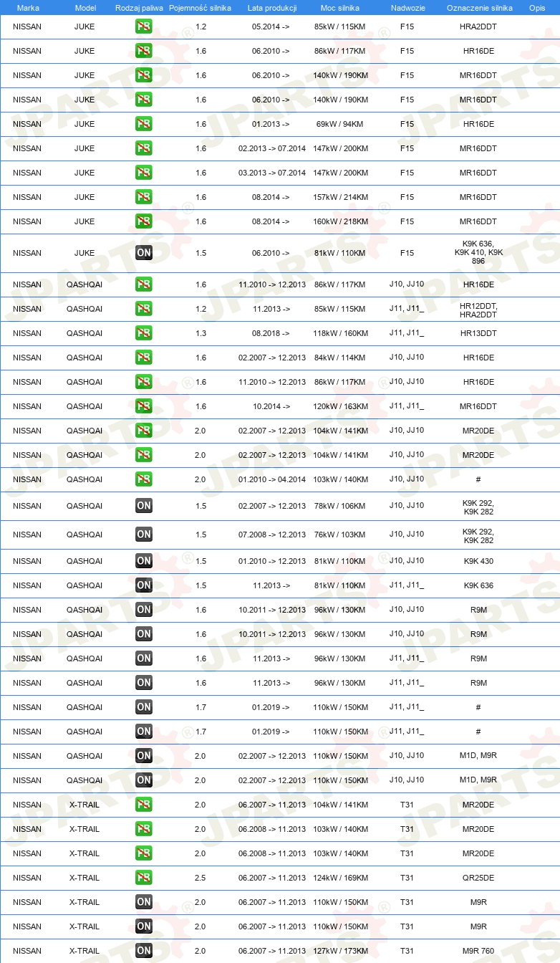Click the power value 76kW / 103KM
Screen dimensions: 560x963
pyautogui.click(x=339, y=535)
